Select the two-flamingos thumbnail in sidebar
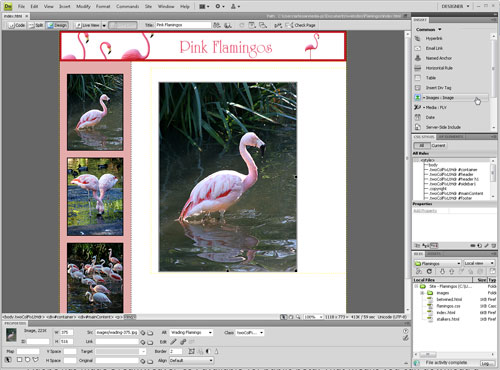 (x=95, y=197)
